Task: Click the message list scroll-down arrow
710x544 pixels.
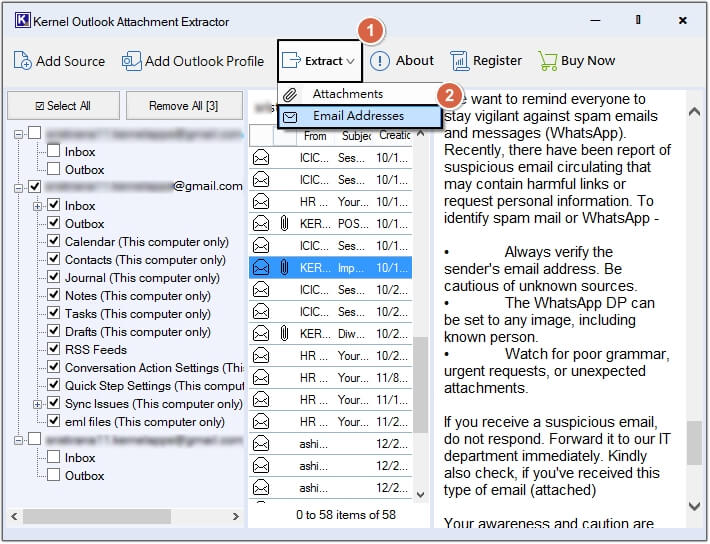Action: (421, 495)
